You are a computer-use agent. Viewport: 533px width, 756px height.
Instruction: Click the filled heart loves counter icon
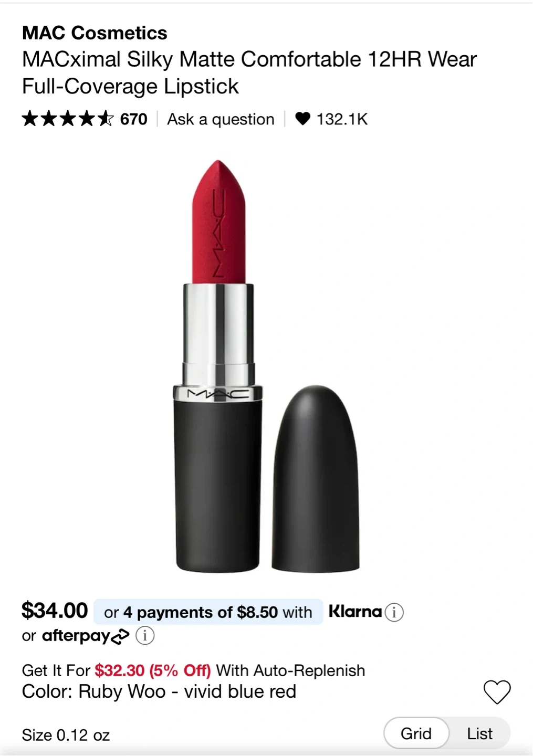point(302,119)
